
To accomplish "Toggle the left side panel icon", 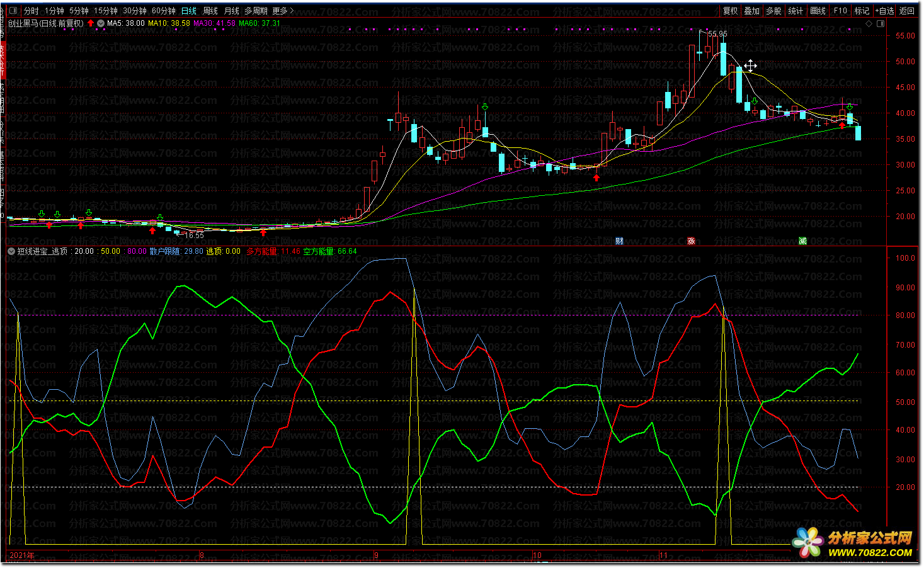I will pyautogui.click(x=14, y=11).
